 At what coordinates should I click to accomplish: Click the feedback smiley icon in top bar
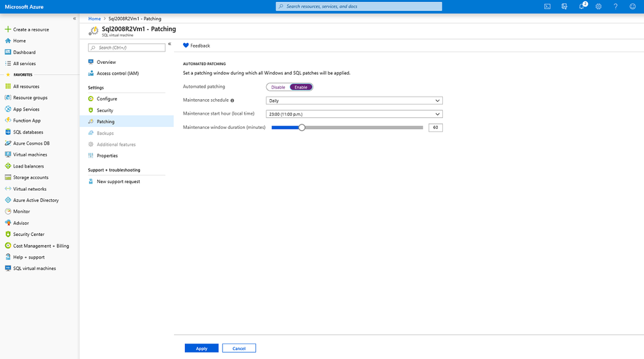[x=632, y=6]
